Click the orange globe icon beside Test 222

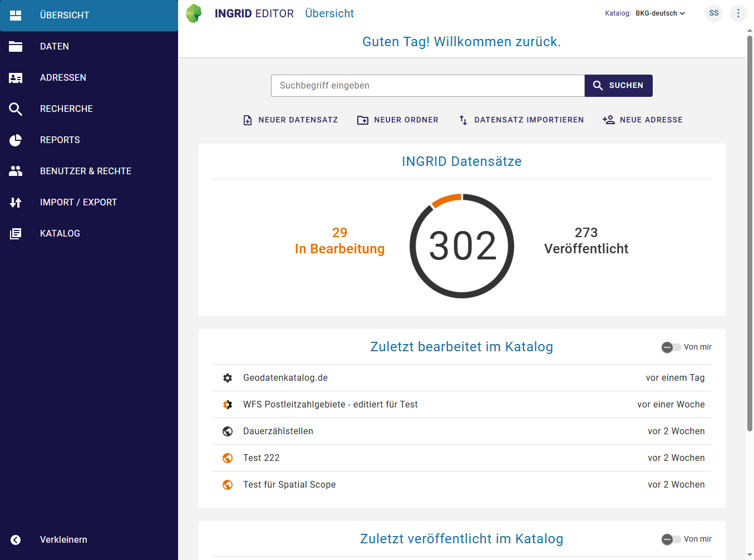pyautogui.click(x=228, y=458)
